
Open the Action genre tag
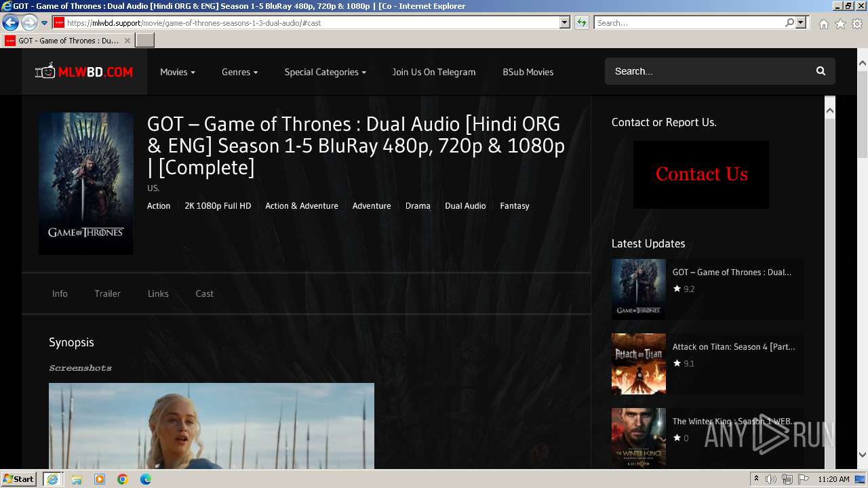click(159, 206)
